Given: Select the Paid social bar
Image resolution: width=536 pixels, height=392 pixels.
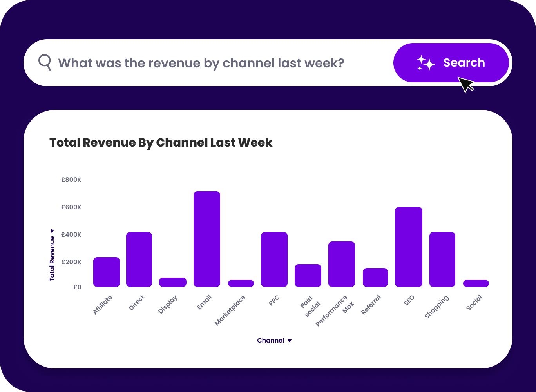Looking at the screenshot, I should (308, 276).
